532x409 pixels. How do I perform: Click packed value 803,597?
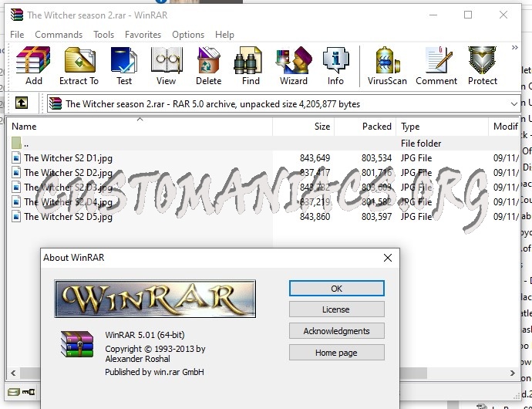click(376, 216)
